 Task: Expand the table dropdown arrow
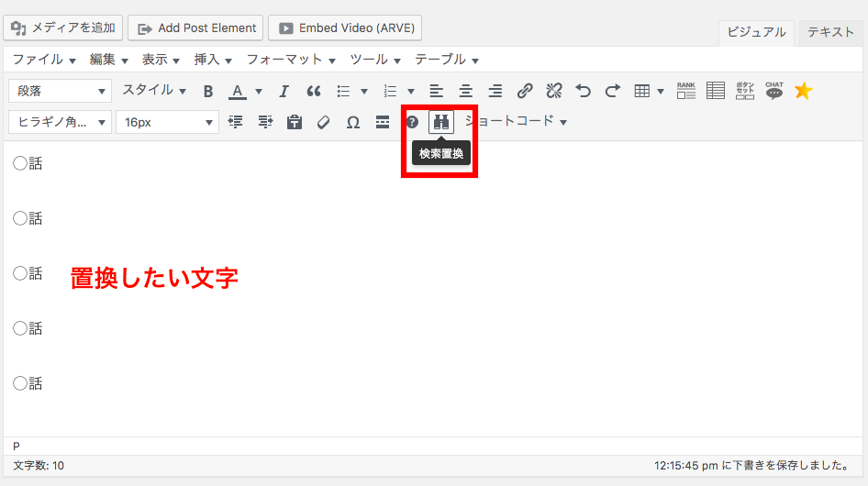[x=661, y=92]
